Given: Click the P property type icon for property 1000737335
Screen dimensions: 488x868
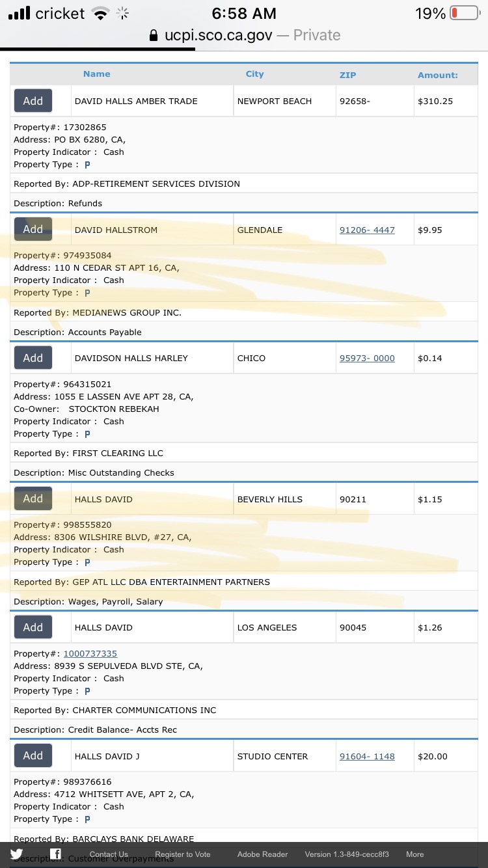Looking at the screenshot, I should pos(87,691).
